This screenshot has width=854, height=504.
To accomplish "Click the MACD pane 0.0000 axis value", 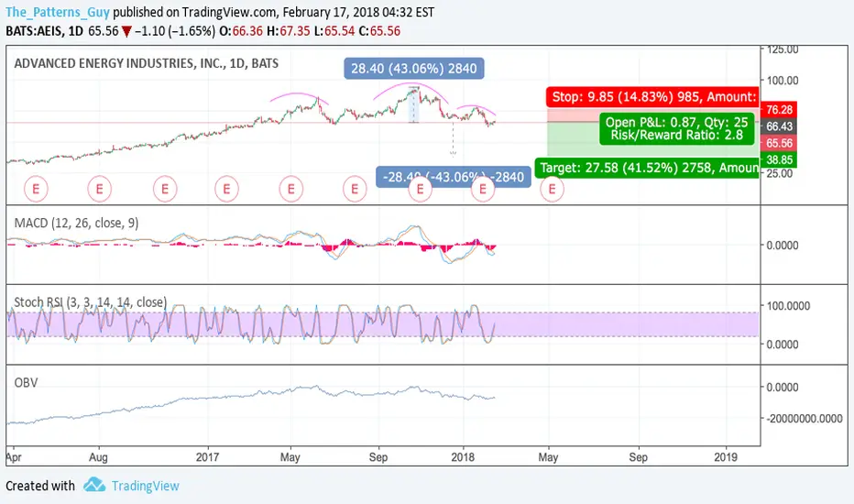I will coord(783,246).
